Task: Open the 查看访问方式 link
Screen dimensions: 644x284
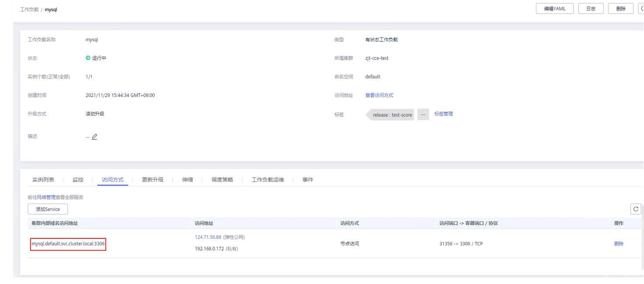Action: point(379,95)
